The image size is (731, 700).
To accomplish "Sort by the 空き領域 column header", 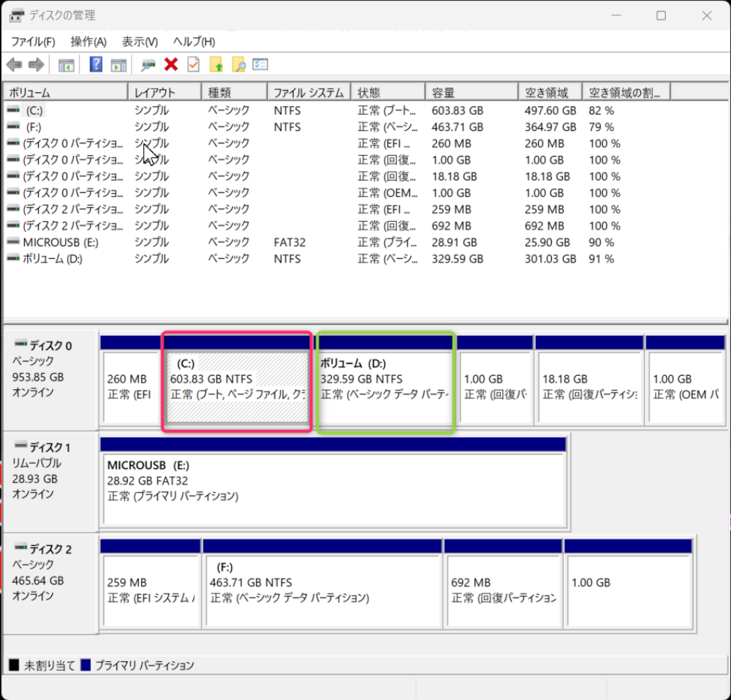I will coord(550,92).
